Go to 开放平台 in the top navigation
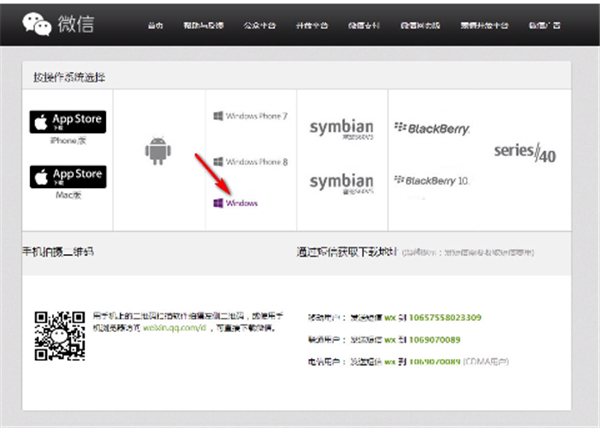 click(311, 26)
